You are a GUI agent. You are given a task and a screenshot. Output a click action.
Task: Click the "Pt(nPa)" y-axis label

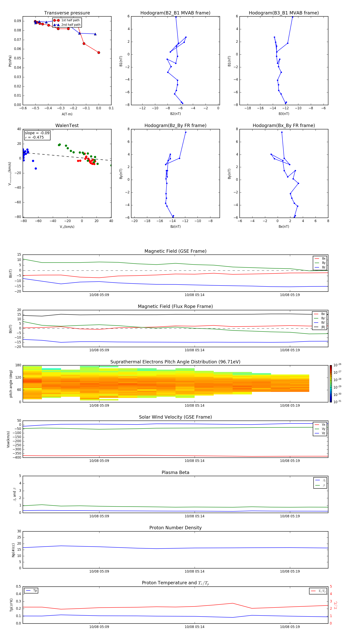pos(10,61)
